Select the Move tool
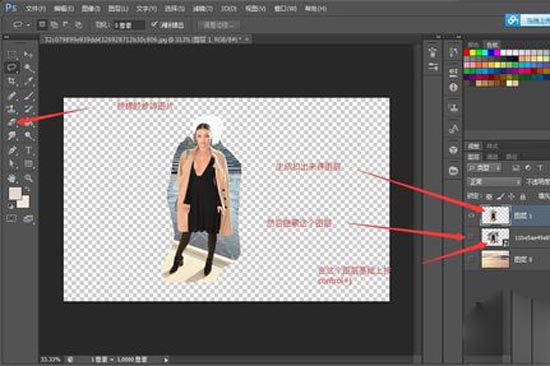Image resolution: width=550 pixels, height=366 pixels. 28,54
